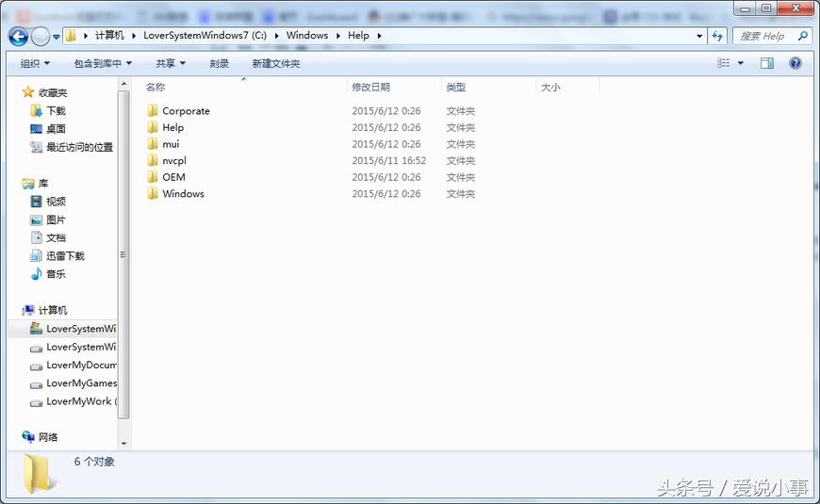820x504 pixels.
Task: Select LoverMyGames drive in sidebar
Action: click(82, 383)
